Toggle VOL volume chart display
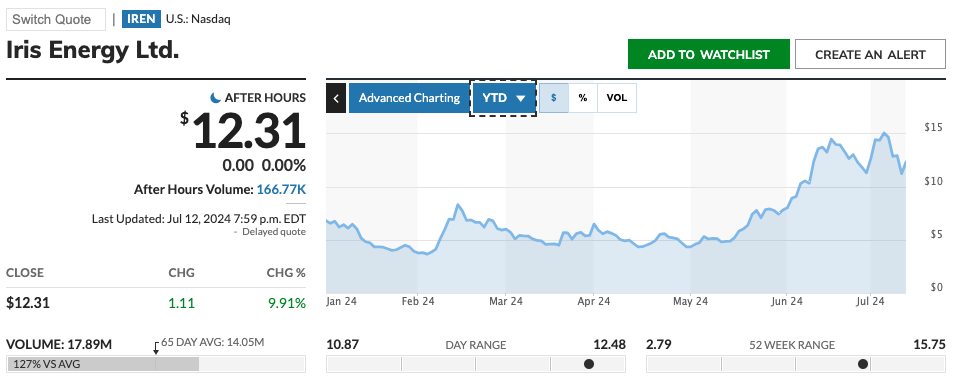Screen dimensions: 959x385 click(616, 98)
